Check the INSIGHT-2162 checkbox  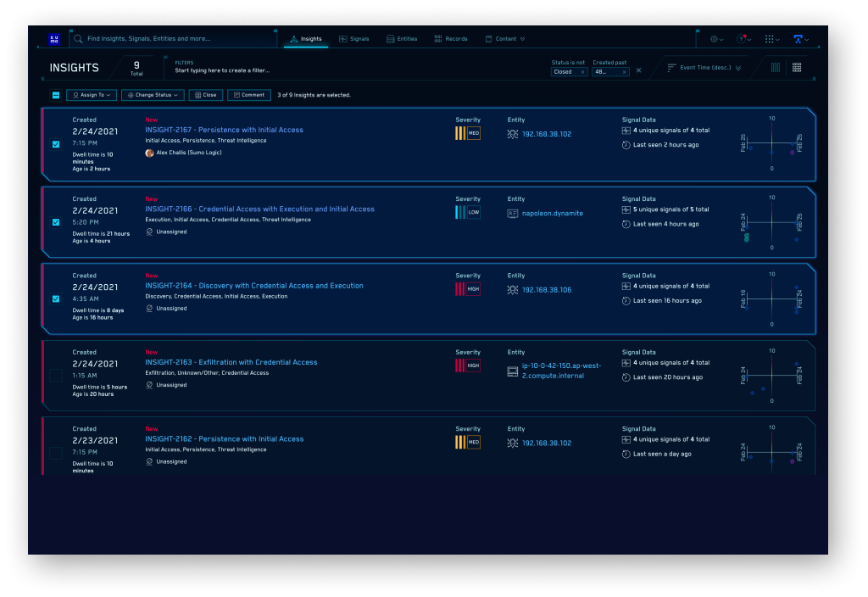pyautogui.click(x=56, y=453)
